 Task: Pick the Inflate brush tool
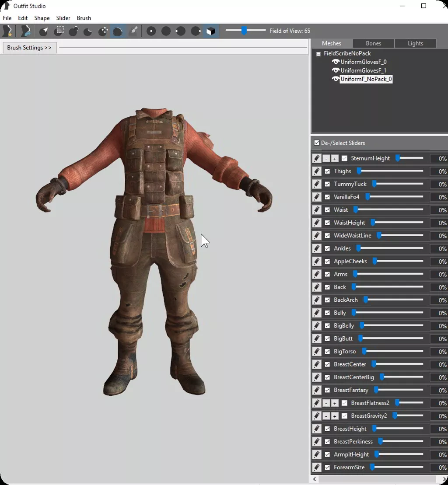pyautogui.click(x=73, y=31)
